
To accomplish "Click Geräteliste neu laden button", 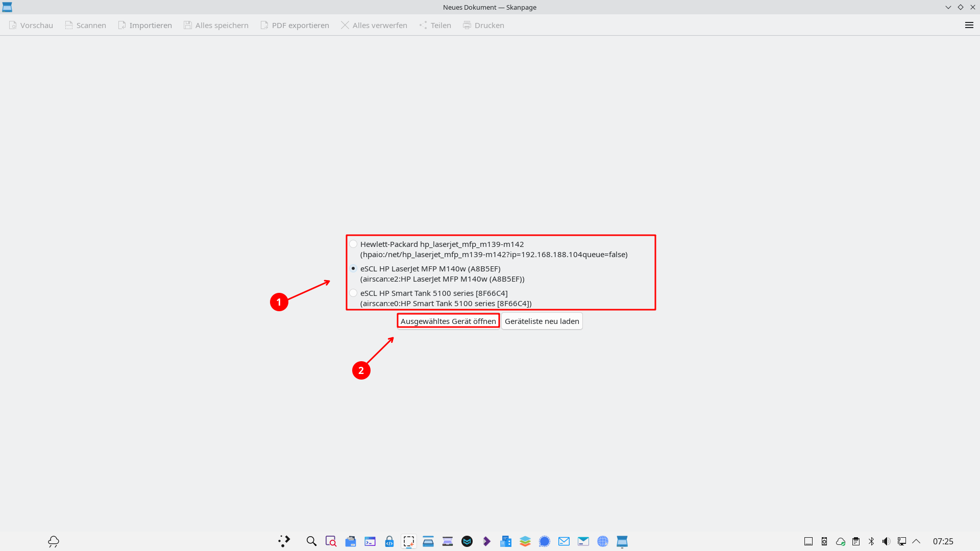I will [x=542, y=321].
